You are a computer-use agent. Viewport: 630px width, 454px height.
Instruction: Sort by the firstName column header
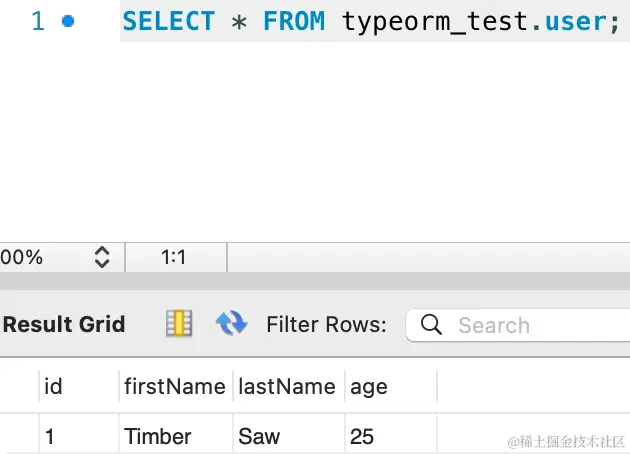click(x=174, y=386)
